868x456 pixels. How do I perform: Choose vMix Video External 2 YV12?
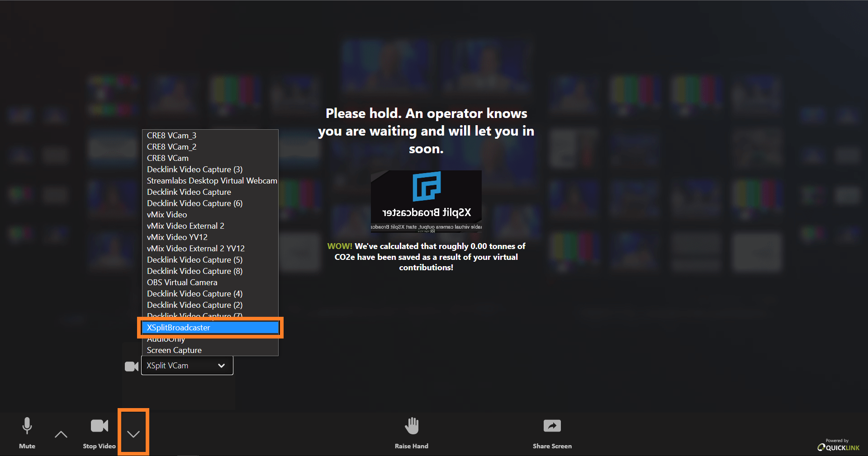(x=210, y=249)
